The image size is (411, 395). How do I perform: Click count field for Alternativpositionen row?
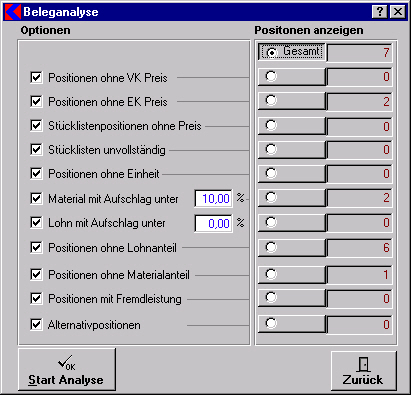(359, 324)
